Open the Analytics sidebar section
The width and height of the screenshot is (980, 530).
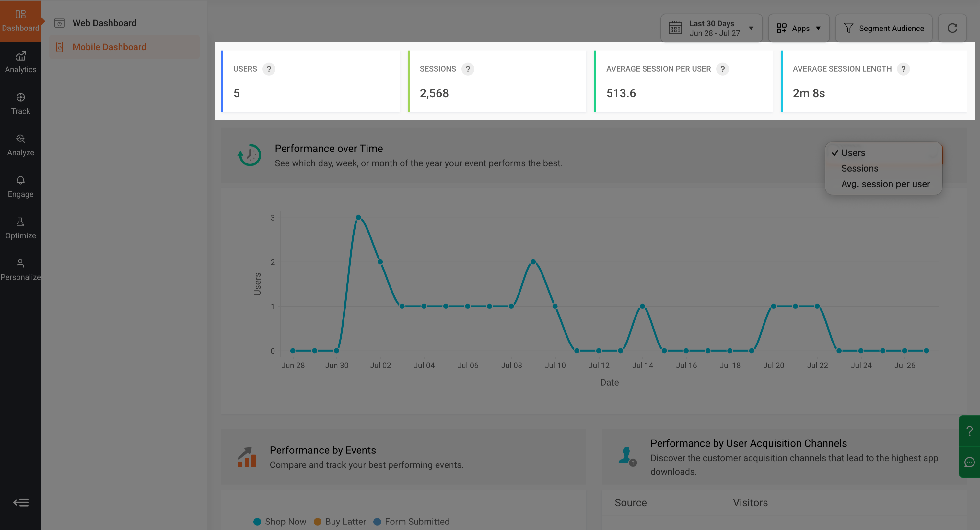[20, 63]
